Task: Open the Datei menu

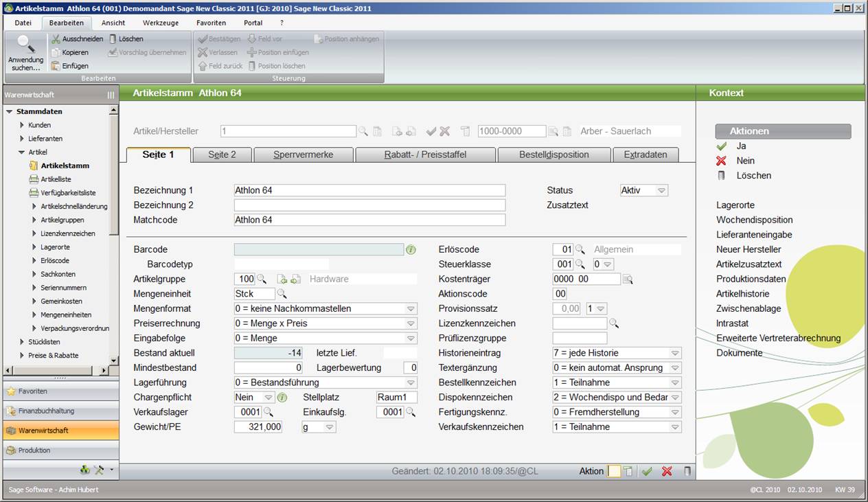Action: 23,23
